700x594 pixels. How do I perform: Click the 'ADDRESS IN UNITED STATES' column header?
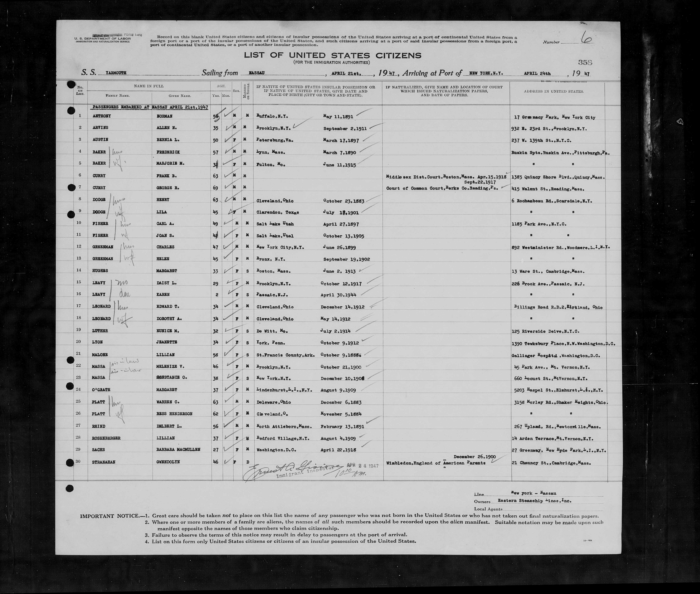click(554, 91)
